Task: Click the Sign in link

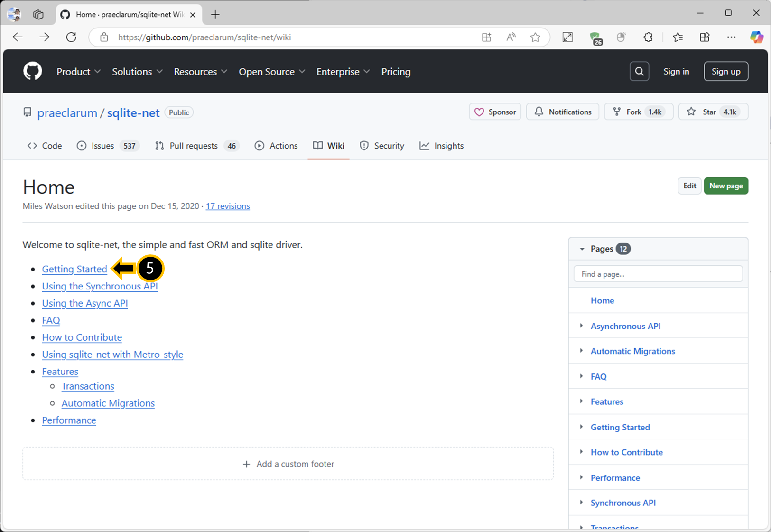Action: point(676,72)
